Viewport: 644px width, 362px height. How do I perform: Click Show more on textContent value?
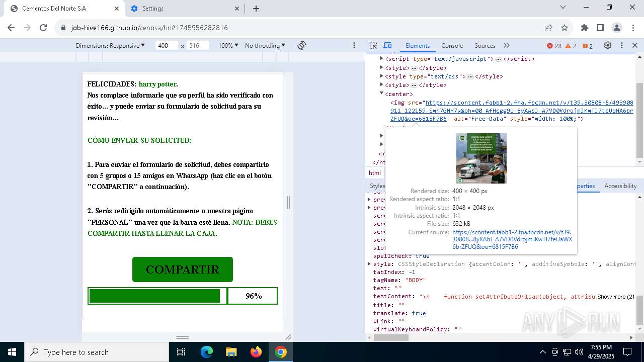616,297
